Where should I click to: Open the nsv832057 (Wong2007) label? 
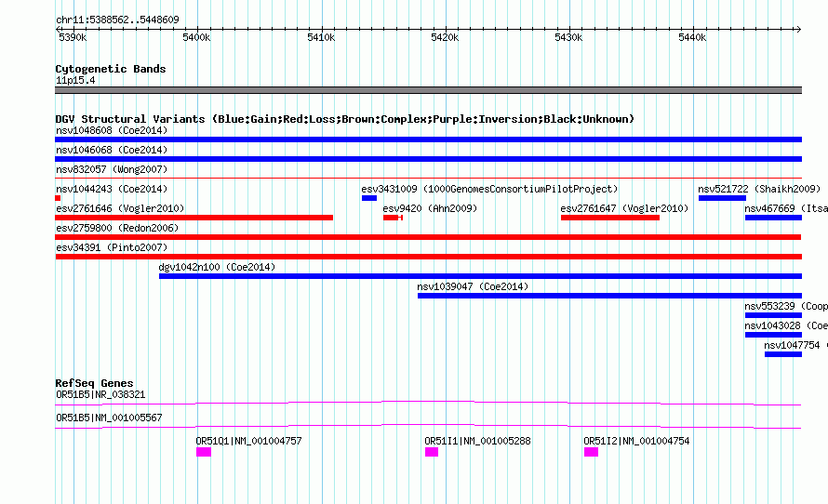[x=112, y=169]
